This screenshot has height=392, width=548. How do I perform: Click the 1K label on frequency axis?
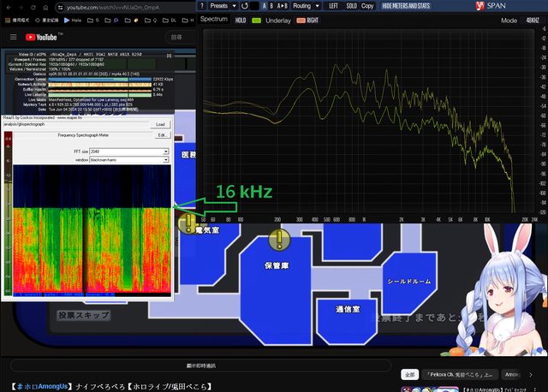[x=364, y=219]
